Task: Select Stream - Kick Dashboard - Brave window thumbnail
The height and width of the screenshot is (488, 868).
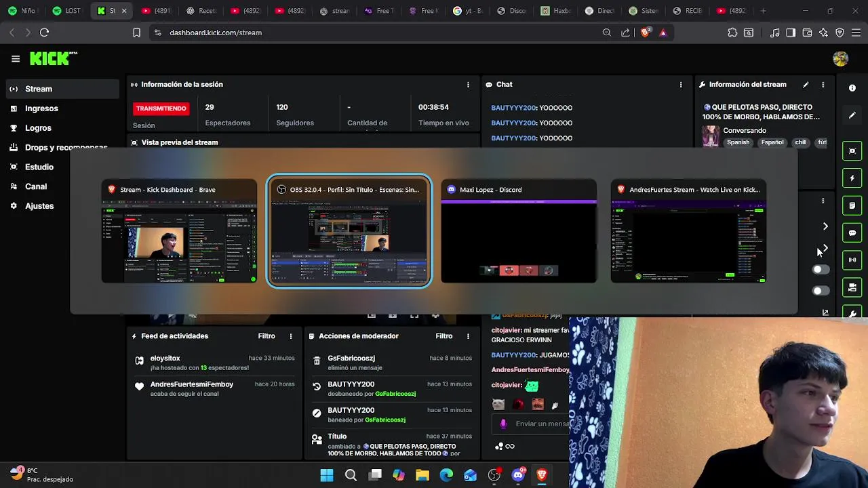Action: click(179, 231)
